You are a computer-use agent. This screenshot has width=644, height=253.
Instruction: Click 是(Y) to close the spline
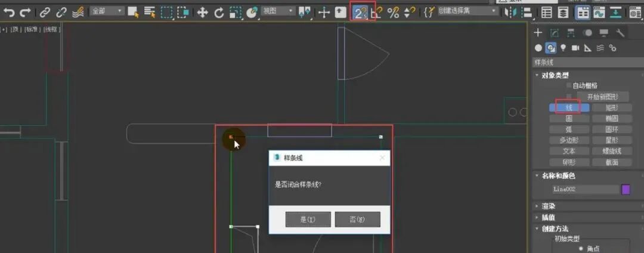click(x=308, y=220)
